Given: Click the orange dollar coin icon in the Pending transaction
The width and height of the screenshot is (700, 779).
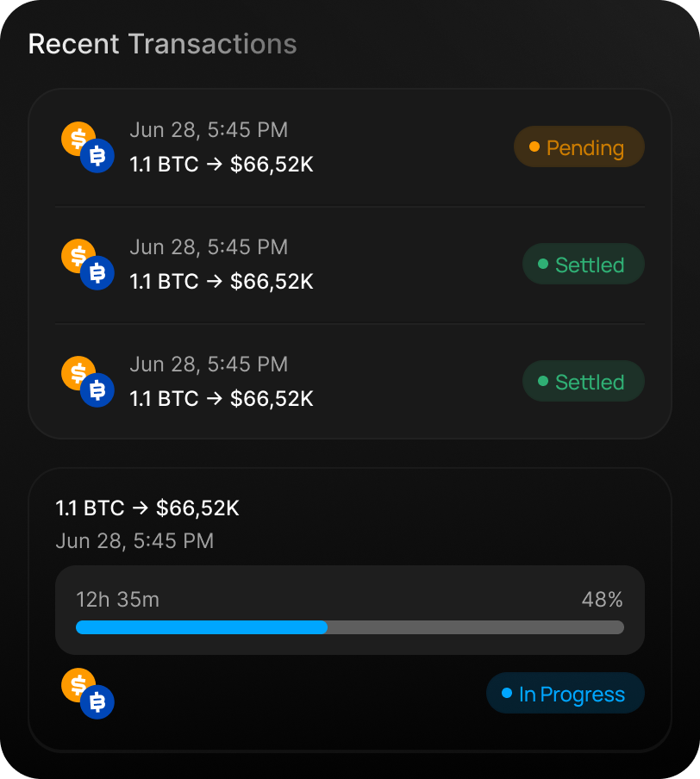Looking at the screenshot, I should [76, 138].
